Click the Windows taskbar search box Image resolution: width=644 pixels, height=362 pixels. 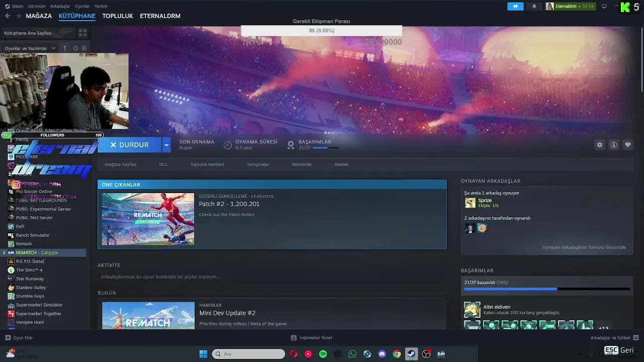coord(249,354)
